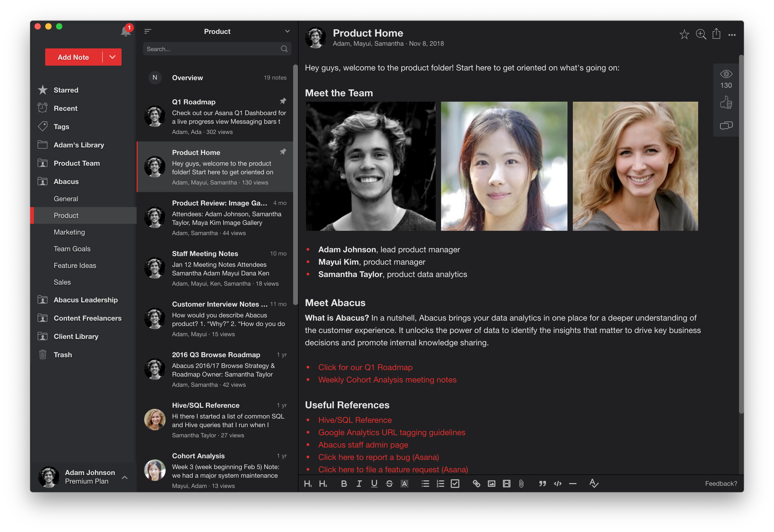Insert a link using chain icon
Screen dimensions: 774x532
(x=476, y=484)
